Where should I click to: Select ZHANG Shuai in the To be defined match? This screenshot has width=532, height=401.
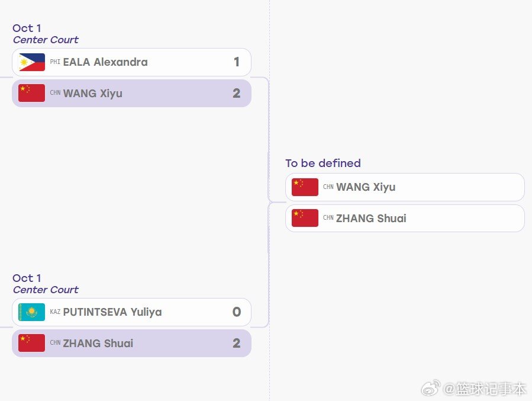click(405, 218)
